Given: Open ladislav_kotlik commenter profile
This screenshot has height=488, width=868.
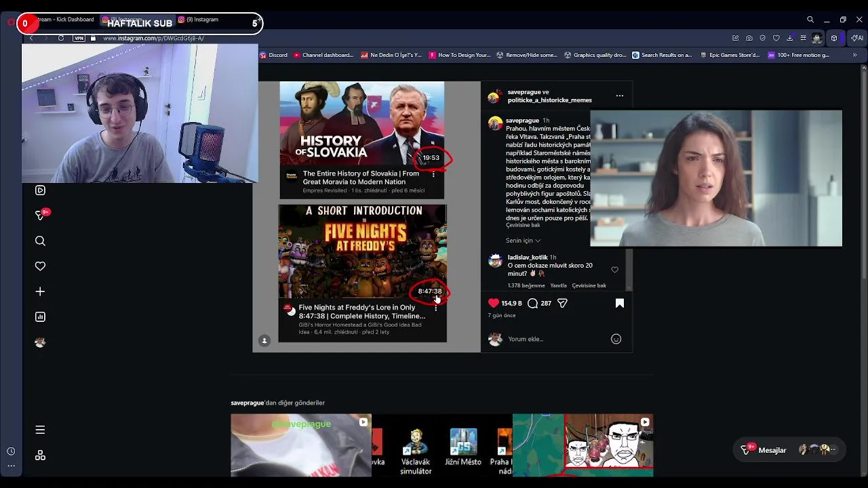Looking at the screenshot, I should pos(528,258).
